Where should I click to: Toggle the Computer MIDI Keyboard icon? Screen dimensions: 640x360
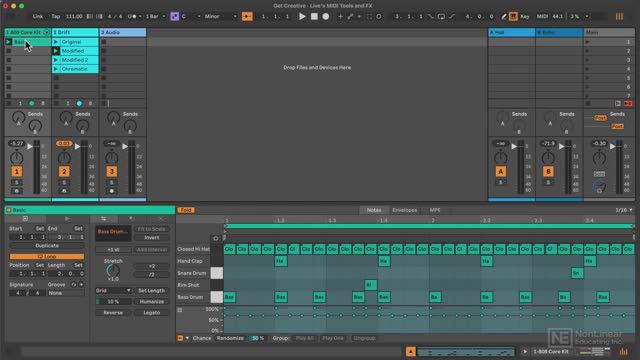point(513,16)
